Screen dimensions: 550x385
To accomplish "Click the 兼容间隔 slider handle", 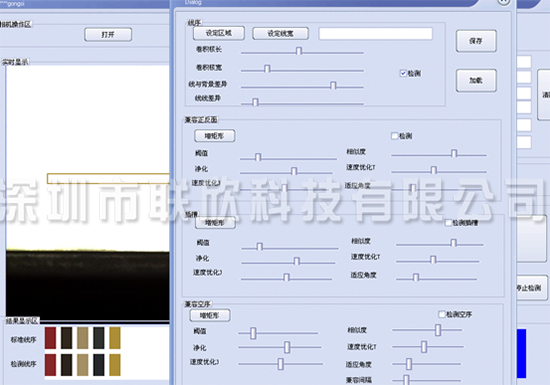I will [x=406, y=380].
